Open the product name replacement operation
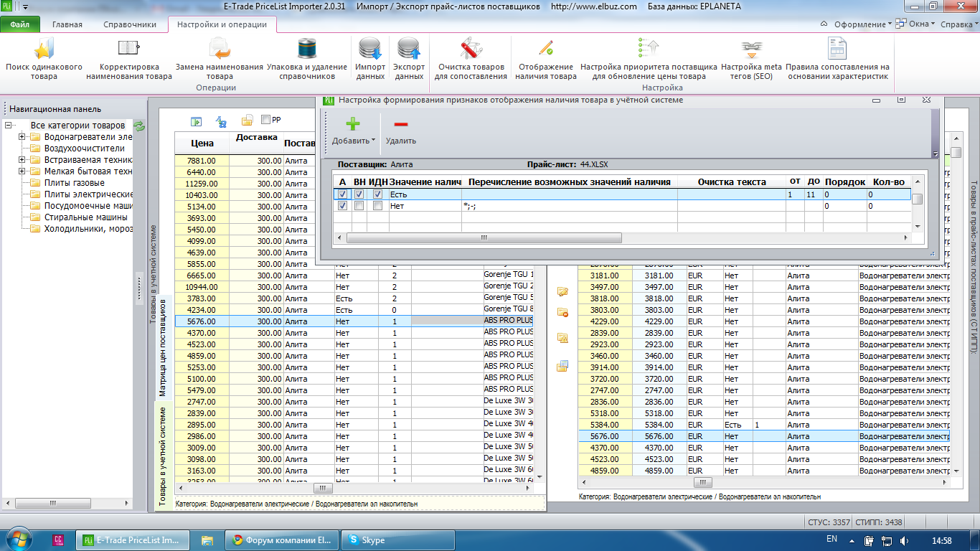Screen dimensions: 980x551 tap(220, 60)
